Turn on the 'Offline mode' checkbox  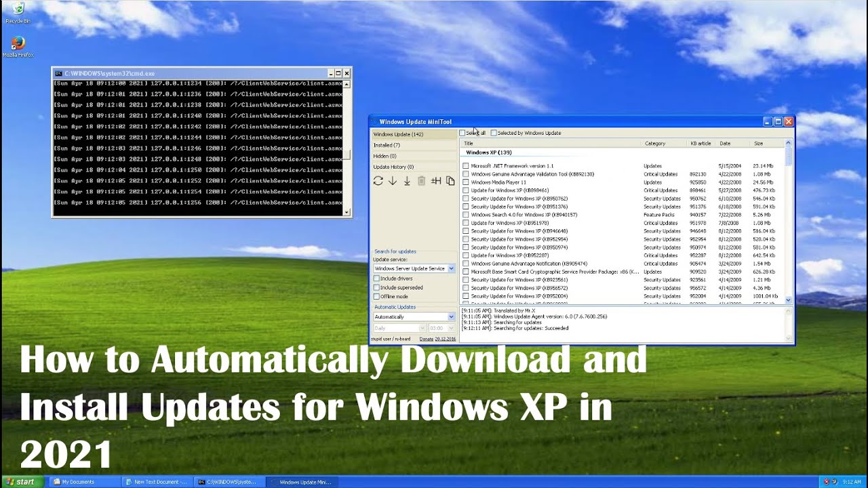click(376, 296)
